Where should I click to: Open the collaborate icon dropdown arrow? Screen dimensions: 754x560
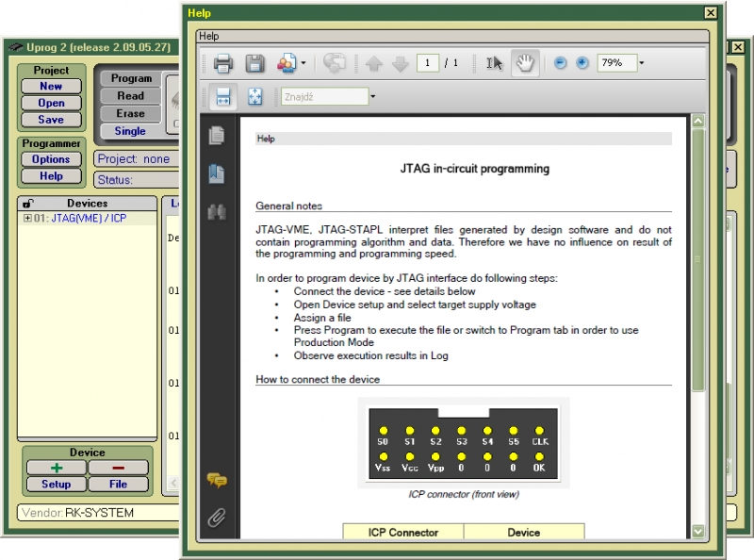[x=303, y=63]
